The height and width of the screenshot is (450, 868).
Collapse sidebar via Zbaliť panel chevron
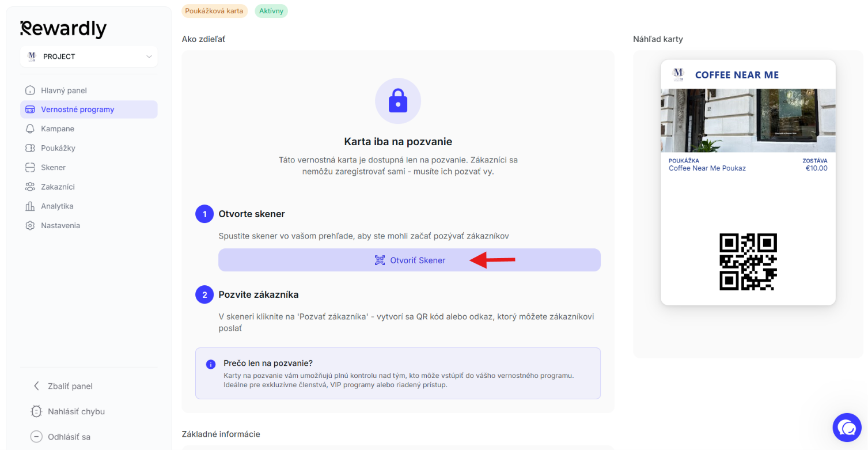pyautogui.click(x=36, y=386)
